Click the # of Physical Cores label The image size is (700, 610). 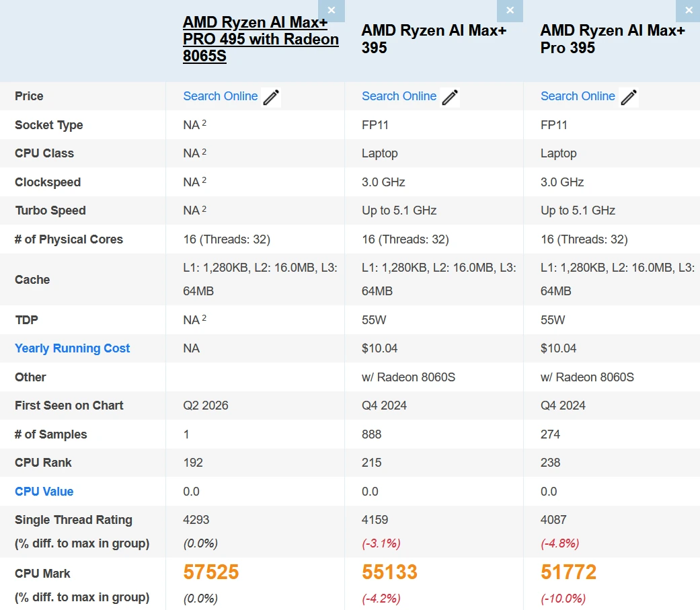click(69, 239)
